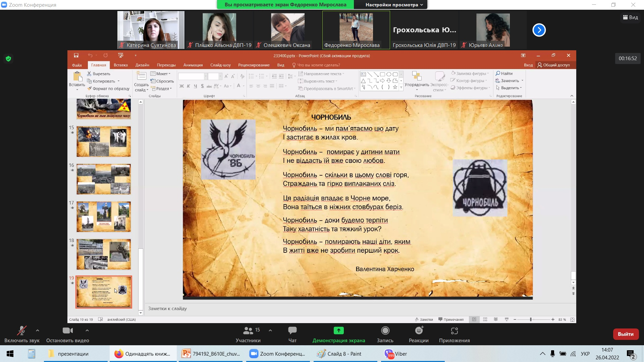Screen dimensions: 644x362
Task: Click the zoom slider in PowerPoint status bar
Action: 533,319
